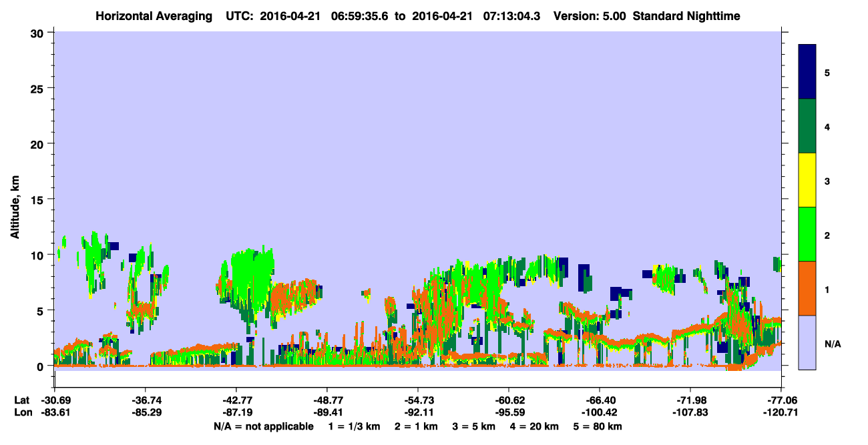Click the colorbar label '3'

tap(827, 181)
